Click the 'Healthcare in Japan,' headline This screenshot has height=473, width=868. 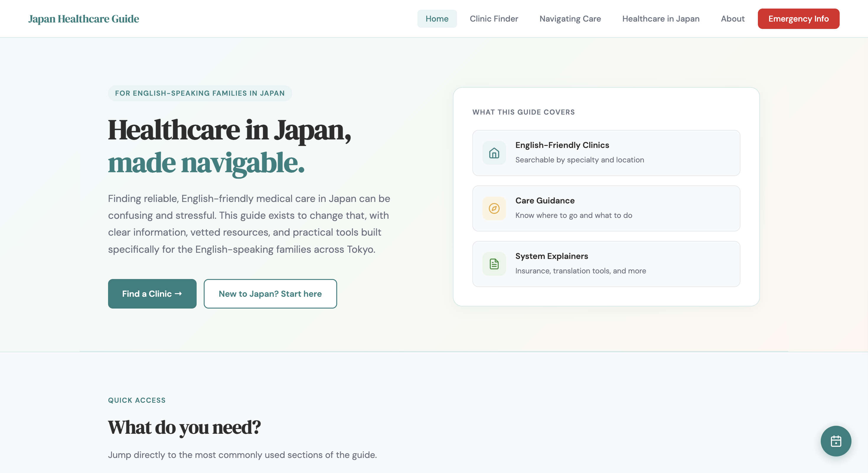(x=229, y=130)
